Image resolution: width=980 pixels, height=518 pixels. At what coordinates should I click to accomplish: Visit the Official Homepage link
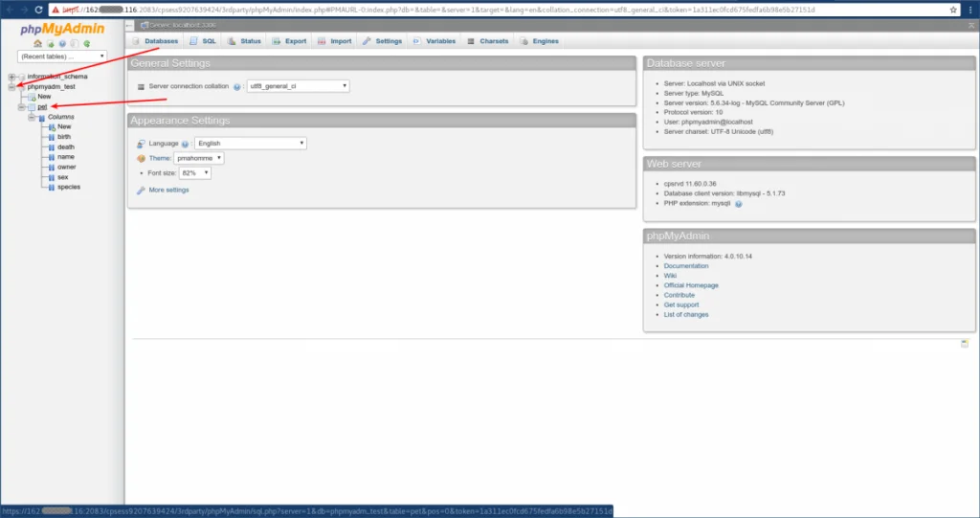point(691,285)
